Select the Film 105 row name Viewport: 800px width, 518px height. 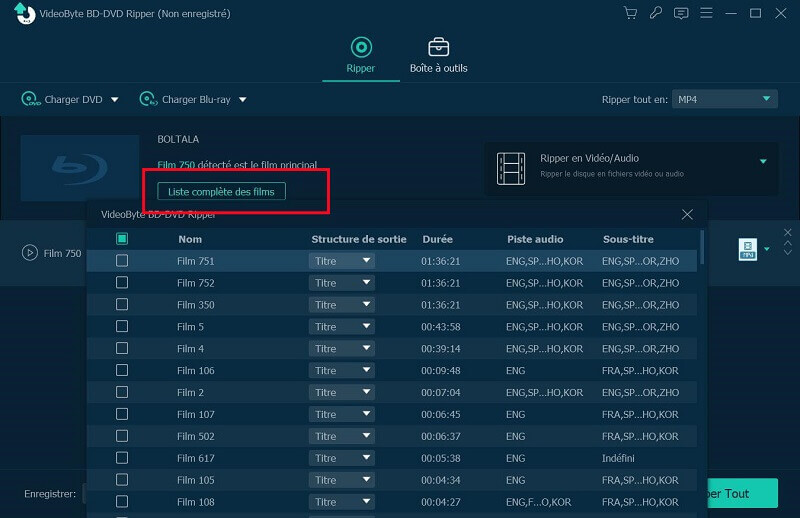[x=195, y=480]
